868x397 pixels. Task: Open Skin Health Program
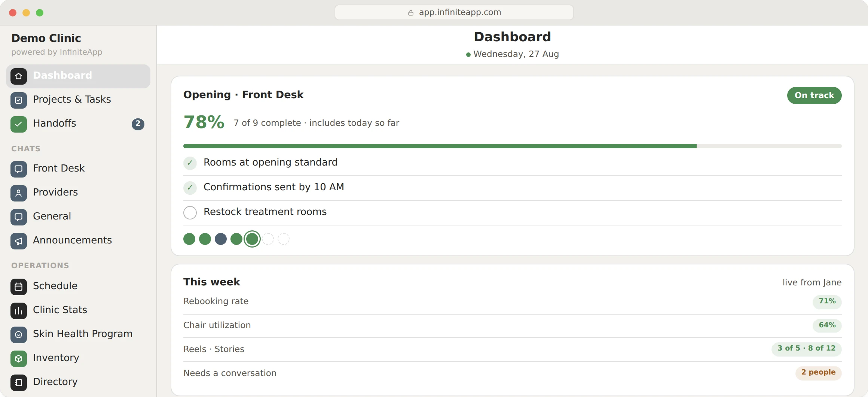tap(78, 335)
